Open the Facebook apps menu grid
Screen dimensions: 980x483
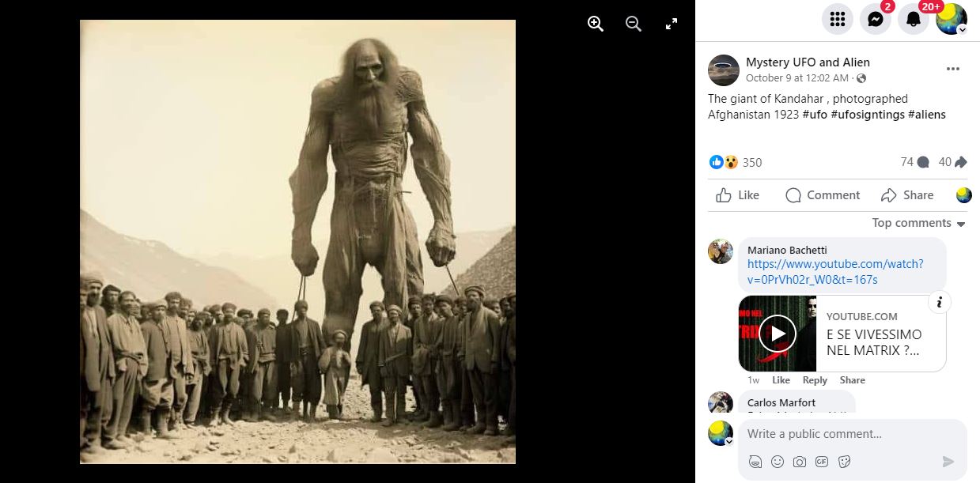[x=838, y=19]
